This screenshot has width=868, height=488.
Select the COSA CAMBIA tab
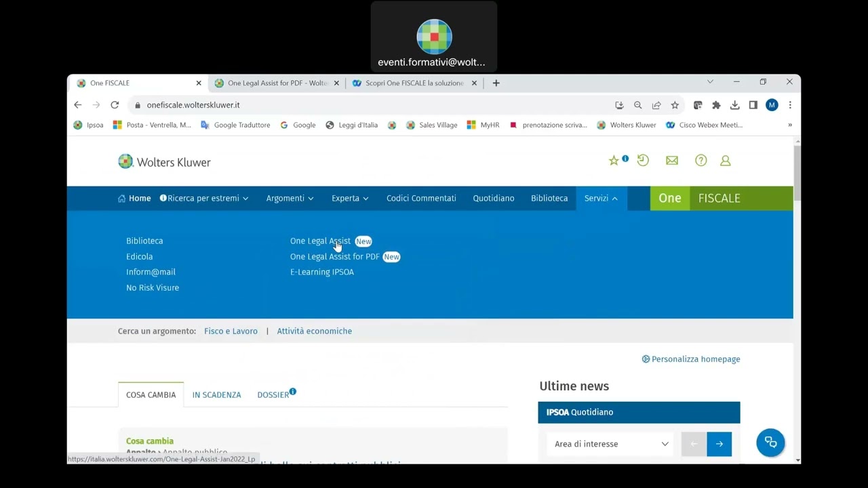[x=151, y=394]
